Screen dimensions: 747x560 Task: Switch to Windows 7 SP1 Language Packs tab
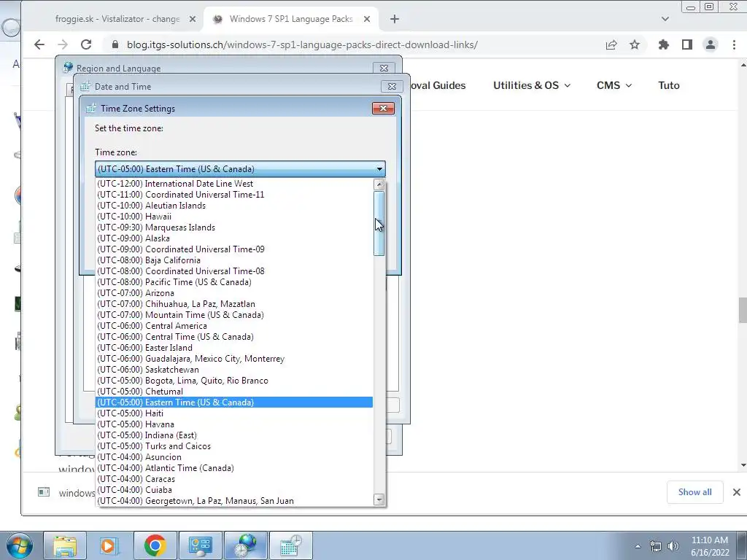pyautogui.click(x=290, y=19)
